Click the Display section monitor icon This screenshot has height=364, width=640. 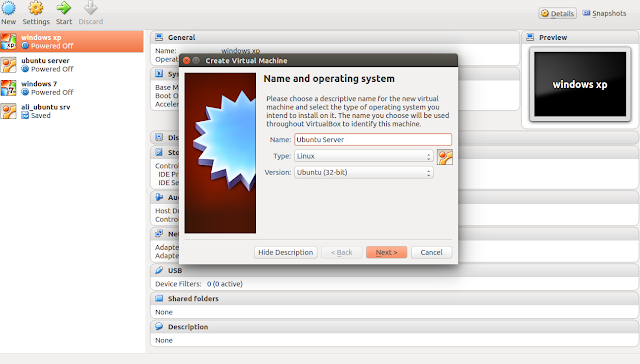click(x=159, y=138)
